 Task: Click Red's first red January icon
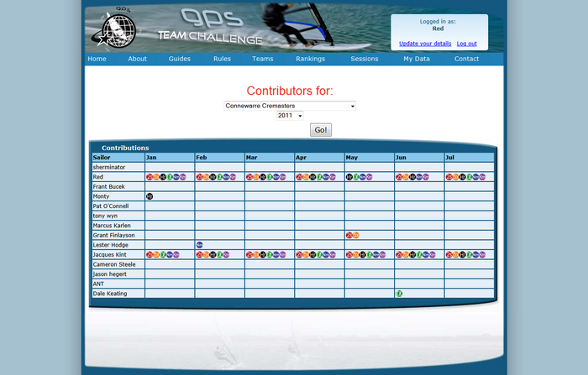(x=150, y=177)
